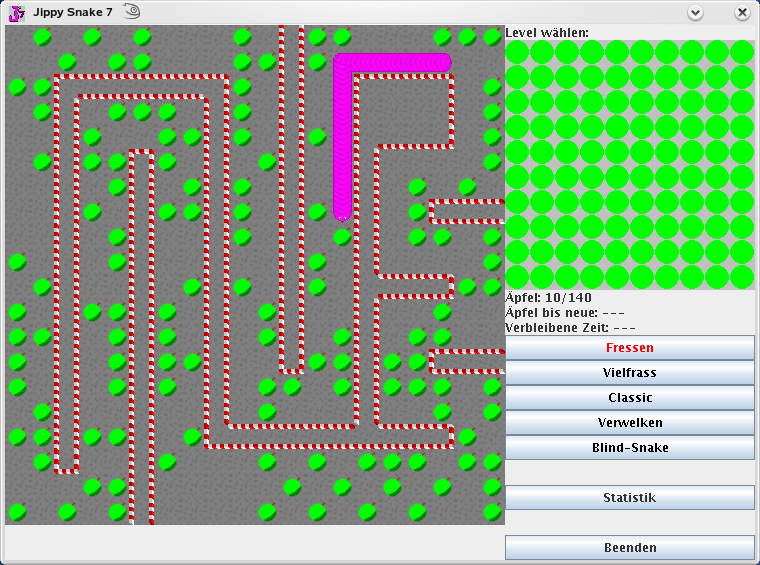760x565 pixels.
Task: Click the 'Jippy Snake 7' window title
Action: 73,12
